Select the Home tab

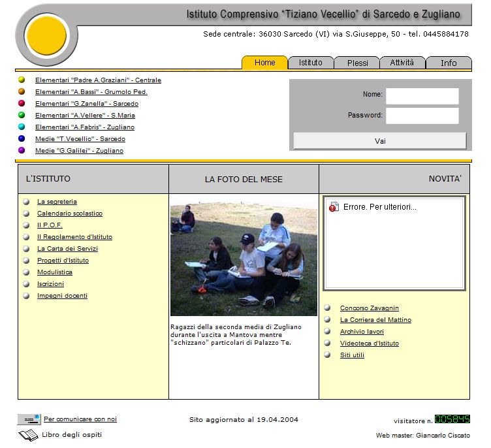point(264,63)
